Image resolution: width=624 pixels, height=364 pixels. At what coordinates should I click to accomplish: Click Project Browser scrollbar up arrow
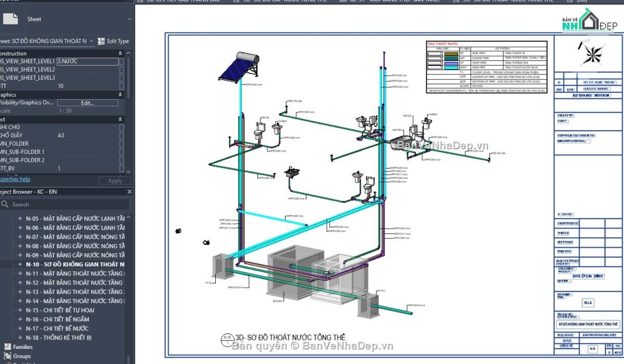click(x=129, y=217)
